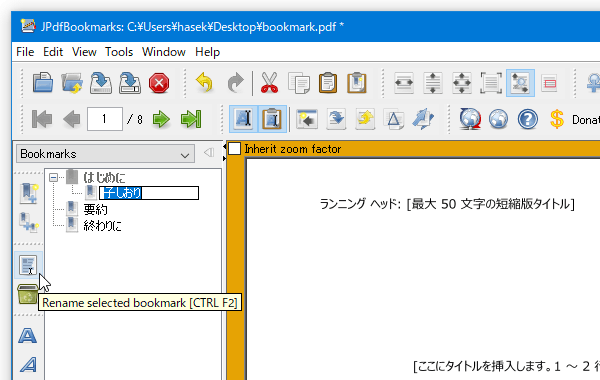Click the Donate dollar icon
The width and height of the screenshot is (600, 380).
coord(557,119)
